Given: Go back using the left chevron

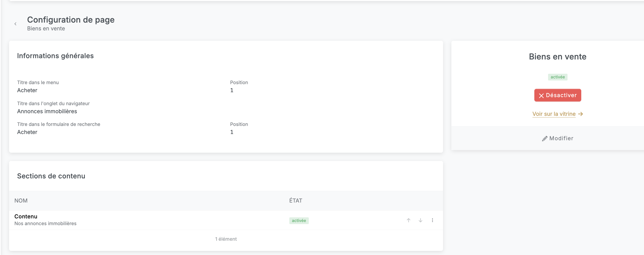Looking at the screenshot, I should [16, 24].
